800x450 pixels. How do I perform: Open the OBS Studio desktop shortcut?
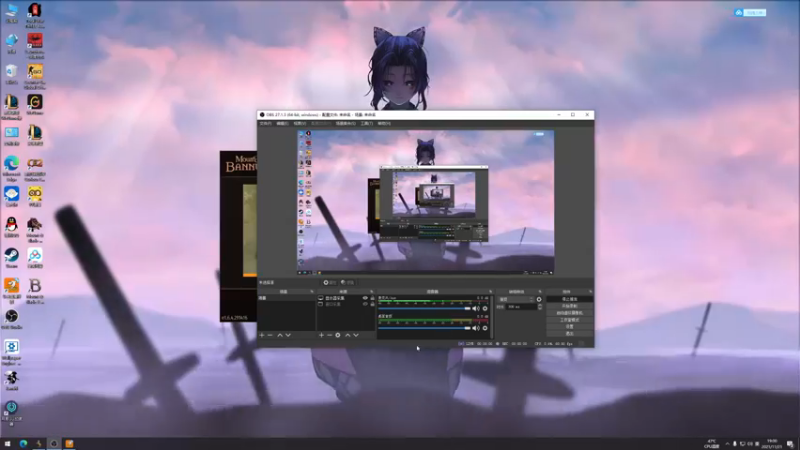tap(11, 319)
